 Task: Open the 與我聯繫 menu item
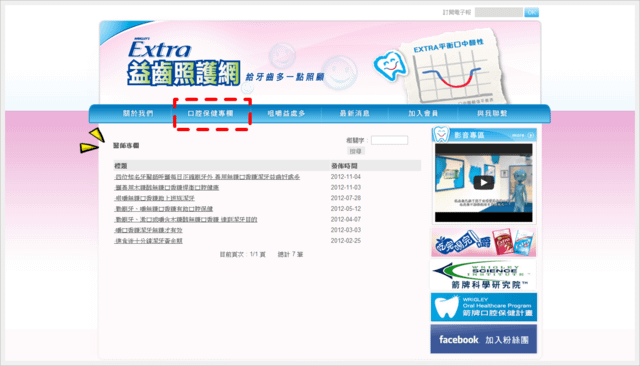pyautogui.click(x=492, y=113)
